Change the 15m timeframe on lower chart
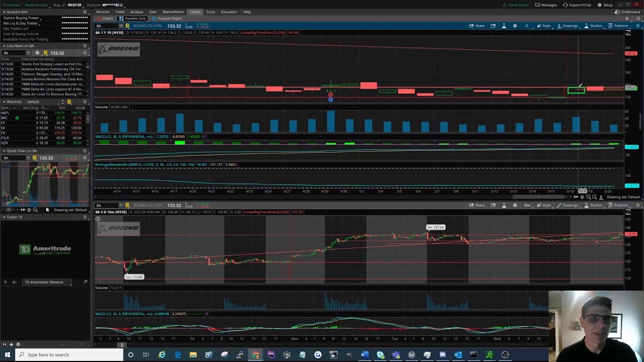Viewport: 644px width, 362px height. point(527,205)
